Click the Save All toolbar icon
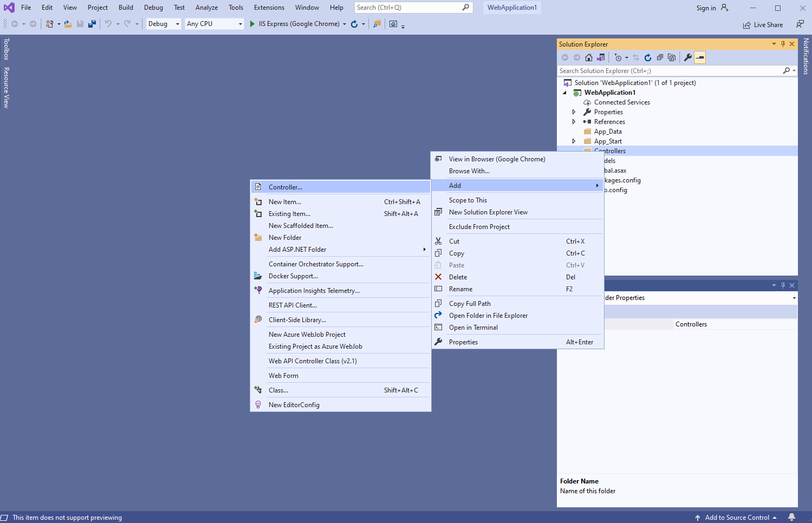Screen dimensions: 812x523 click(92, 24)
